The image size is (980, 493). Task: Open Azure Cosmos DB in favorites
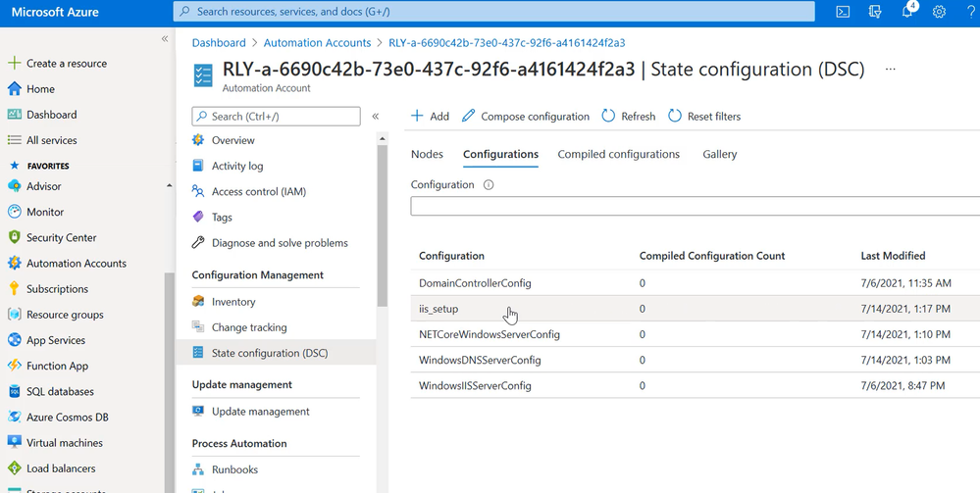68,417
